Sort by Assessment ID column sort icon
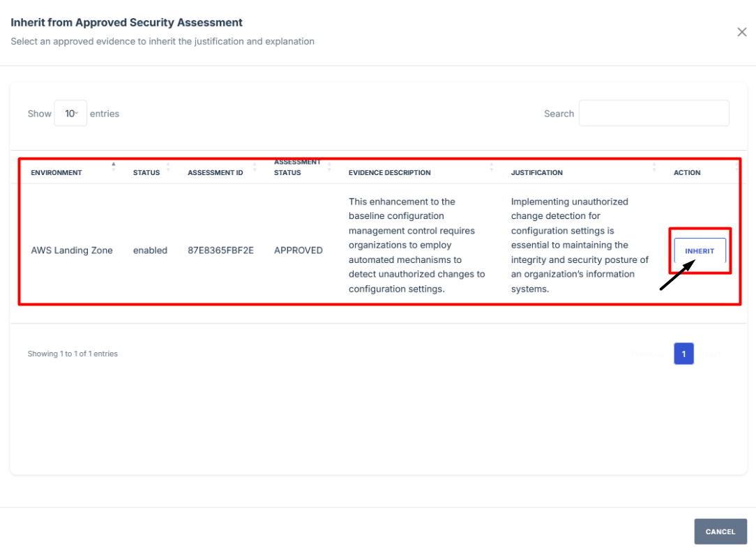The width and height of the screenshot is (756, 551). 255,167
